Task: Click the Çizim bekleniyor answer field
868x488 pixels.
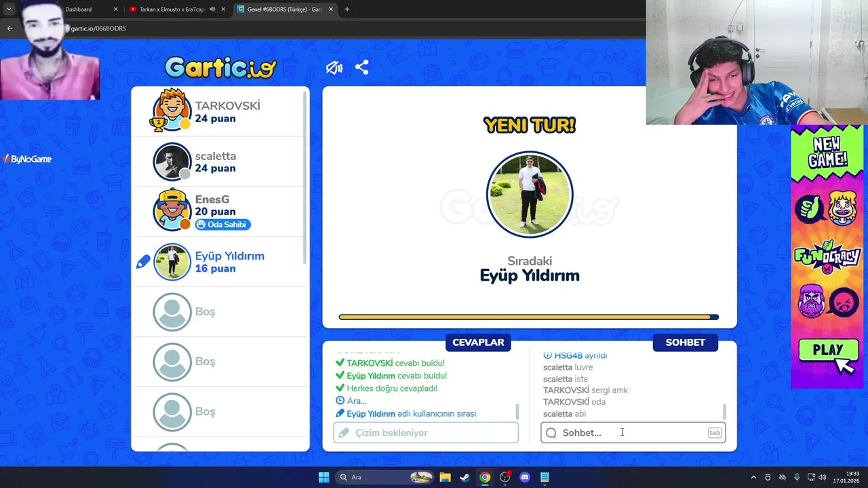Action: point(426,432)
